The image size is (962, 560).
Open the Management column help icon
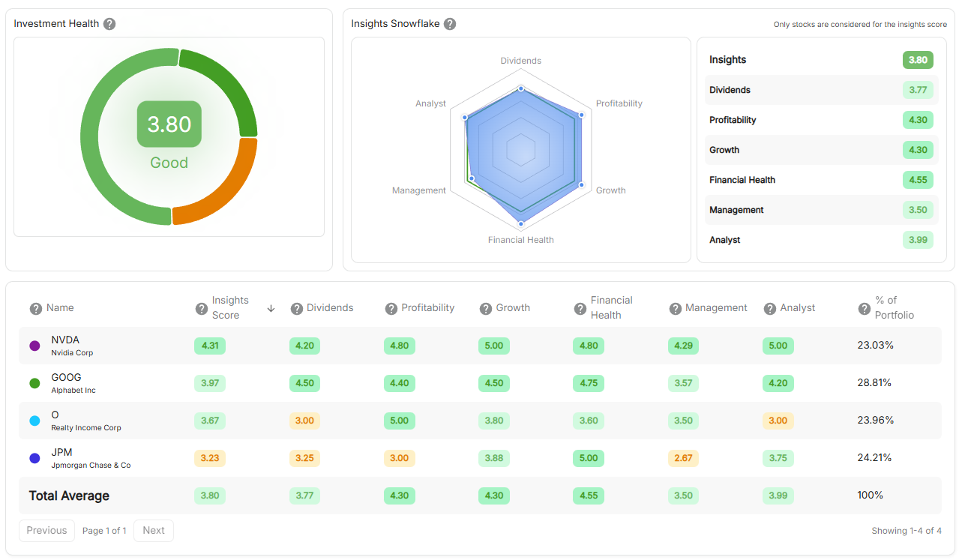pyautogui.click(x=674, y=308)
